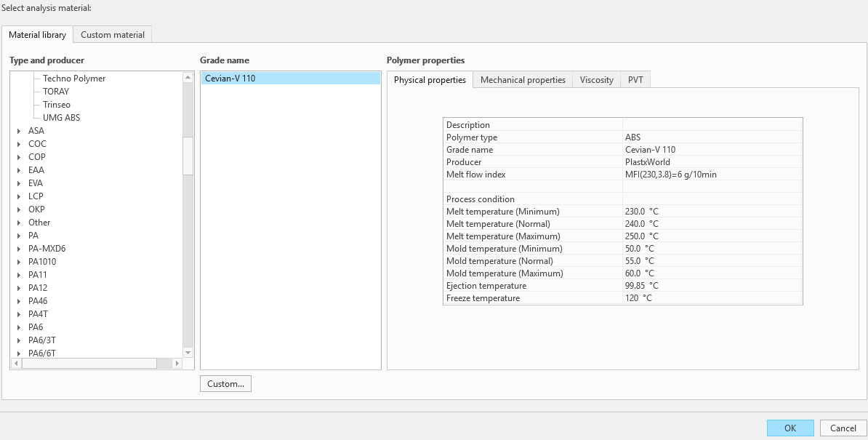This screenshot has height=440, width=868.
Task: Select the PA11 polymer type
Action: tap(38, 275)
